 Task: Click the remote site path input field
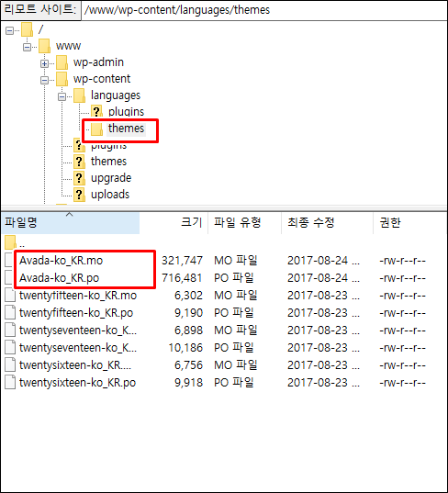pyautogui.click(x=264, y=10)
